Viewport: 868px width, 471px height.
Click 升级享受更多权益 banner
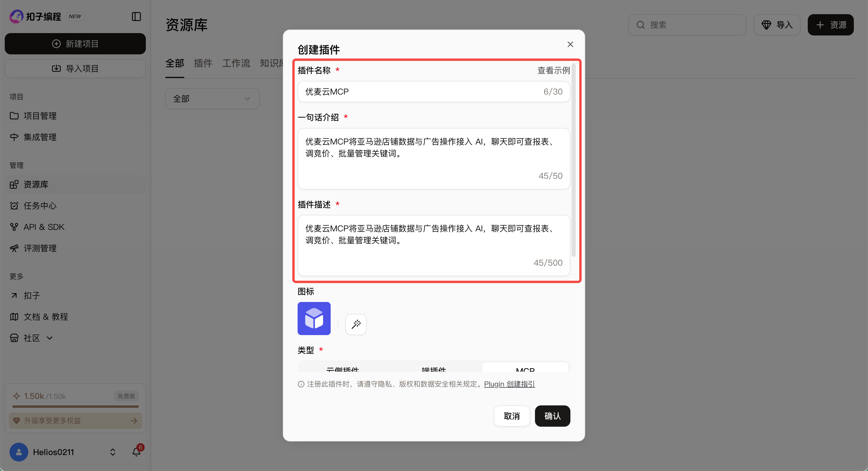tap(76, 420)
